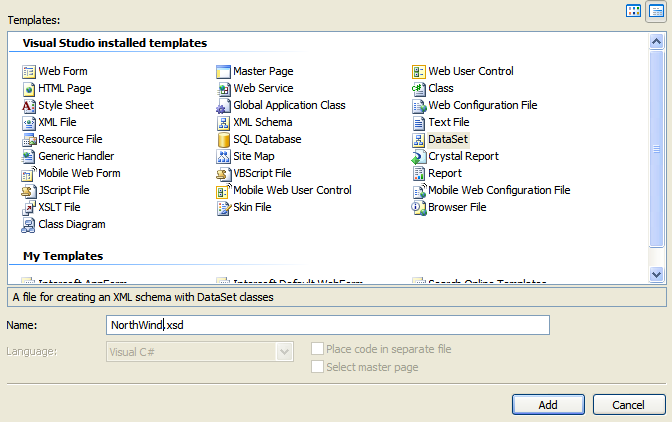Click the Add button

[x=548, y=404]
